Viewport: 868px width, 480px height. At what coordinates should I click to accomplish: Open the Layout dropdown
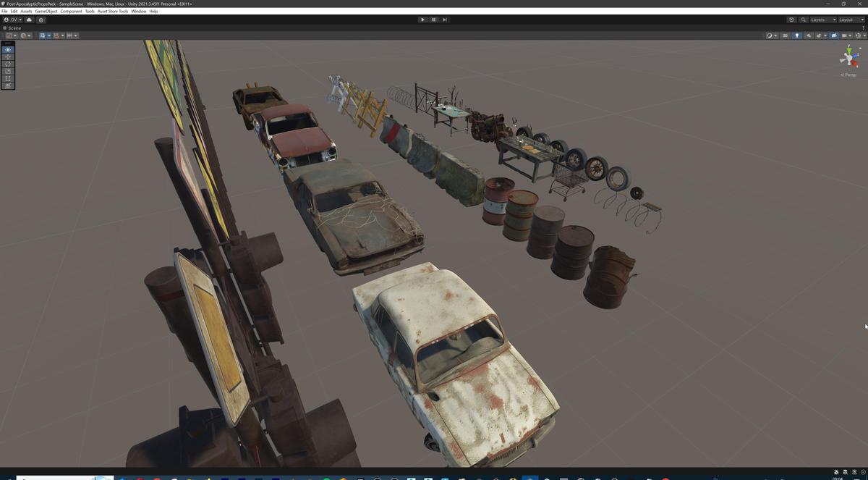click(x=850, y=20)
